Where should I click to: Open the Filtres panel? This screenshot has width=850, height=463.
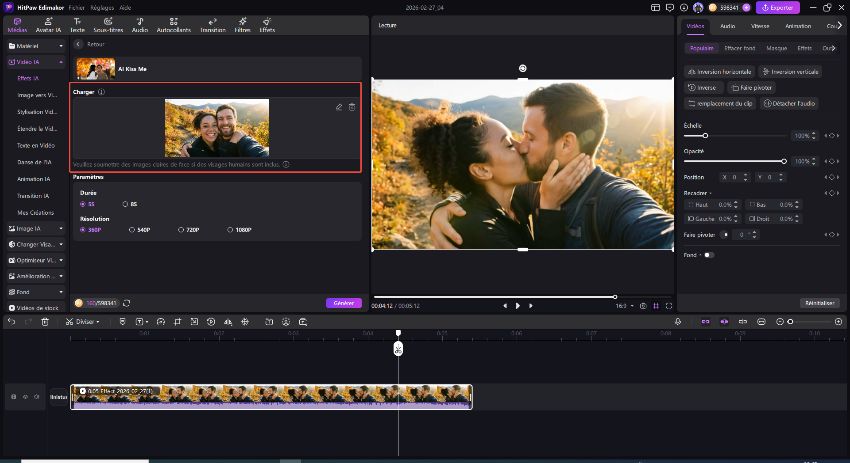coord(242,25)
